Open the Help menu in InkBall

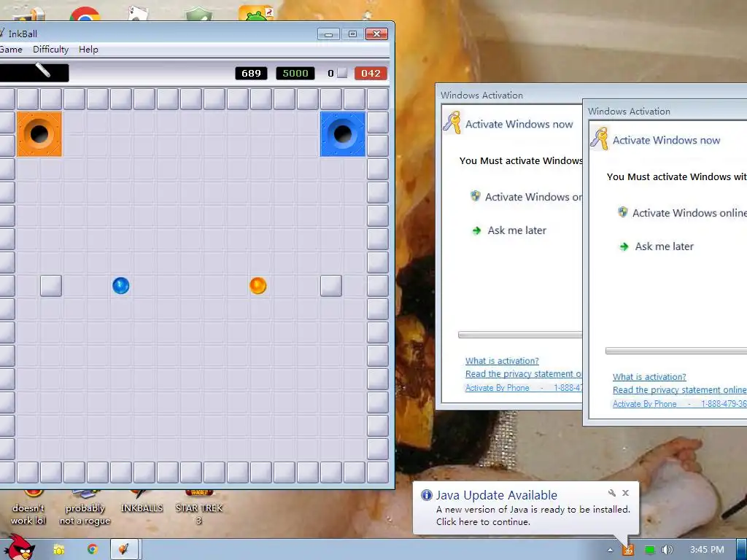[88, 49]
